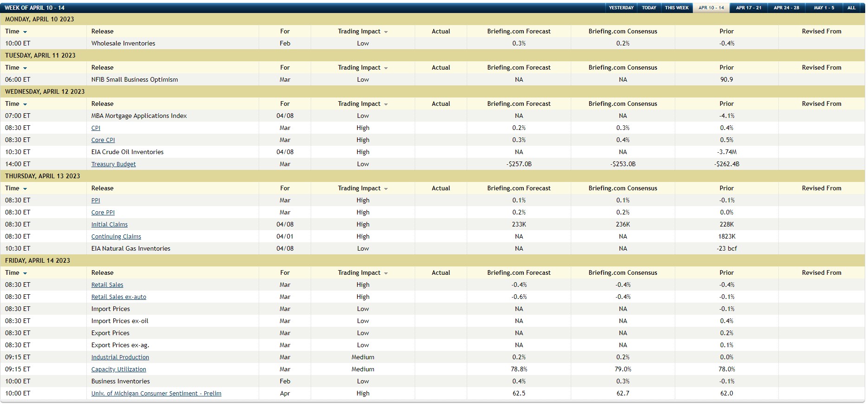Open Univ. of Michigan Consumer Sentiment link
The image size is (868, 408).
(157, 393)
